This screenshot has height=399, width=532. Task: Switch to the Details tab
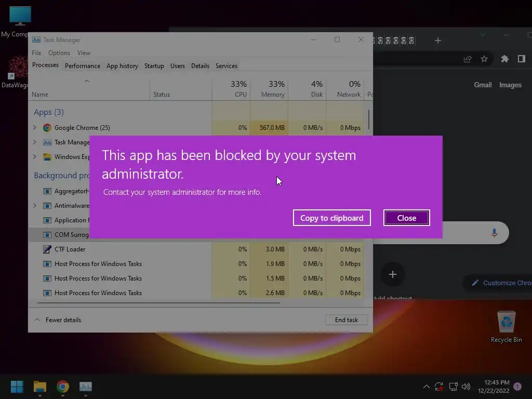(200, 66)
